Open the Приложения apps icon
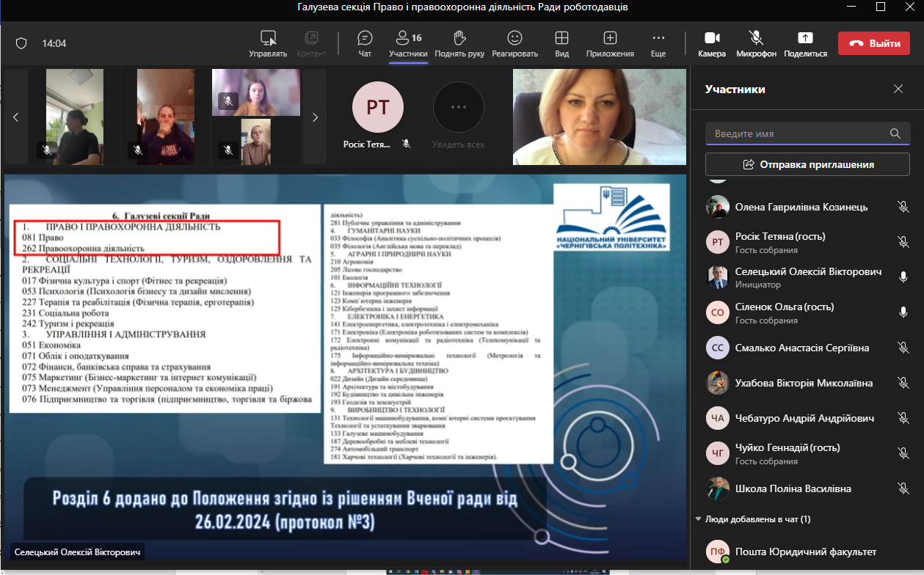The height and width of the screenshot is (575, 924). [610, 38]
